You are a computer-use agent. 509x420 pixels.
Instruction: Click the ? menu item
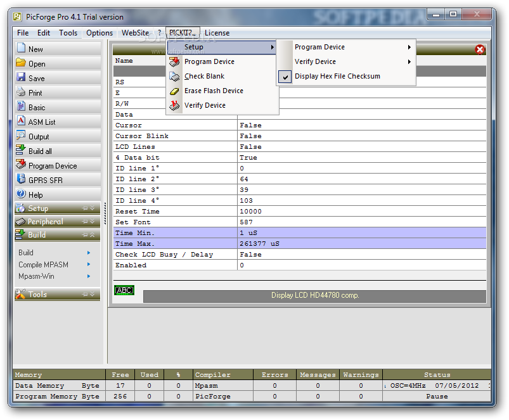coord(159,33)
